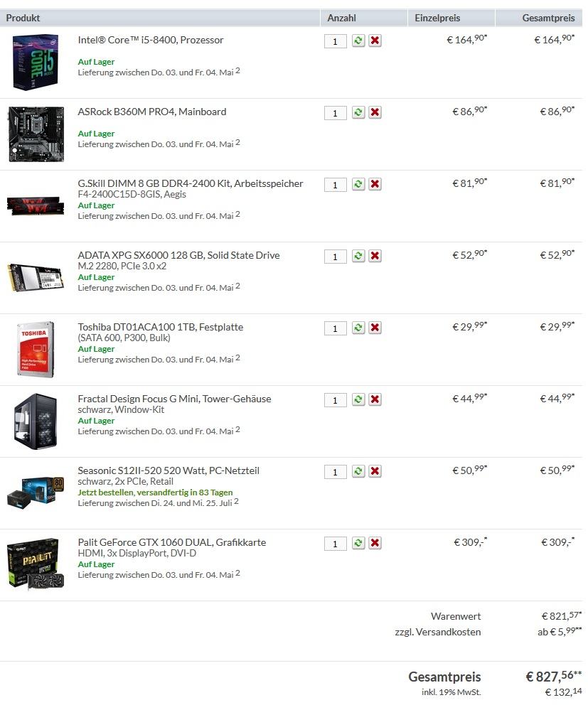588x705 pixels.
Task: Click the Toshiba hard drive thumbnail
Action: coord(36,350)
